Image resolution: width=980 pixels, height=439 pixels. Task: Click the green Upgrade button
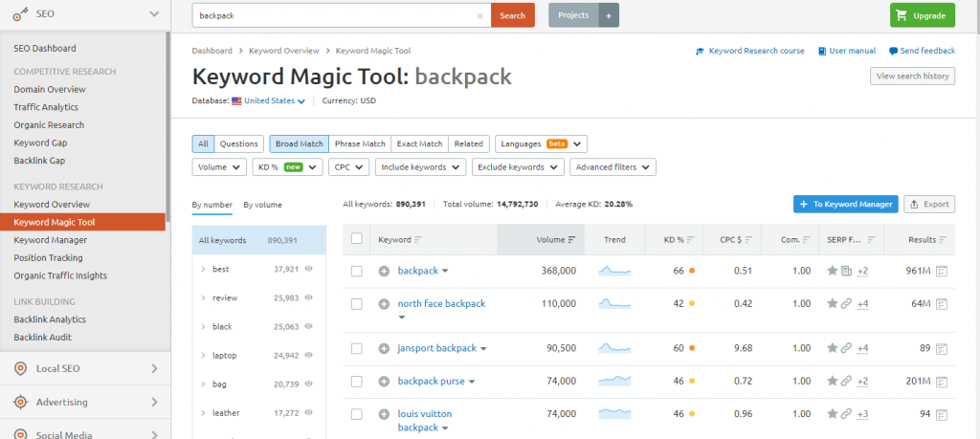[x=923, y=15]
